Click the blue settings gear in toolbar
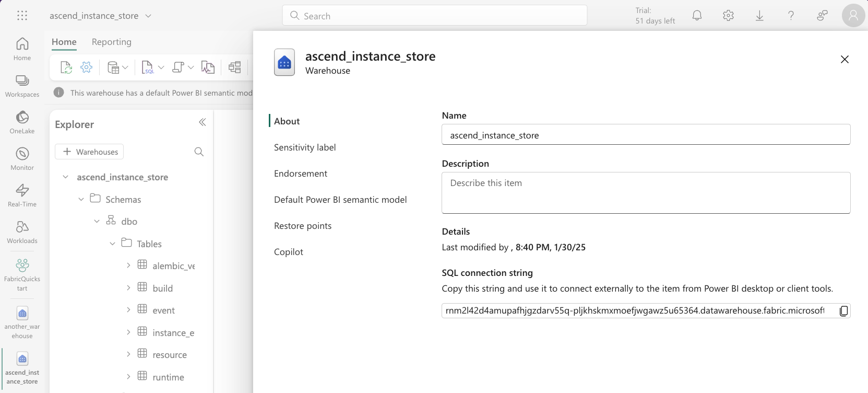 pos(86,67)
